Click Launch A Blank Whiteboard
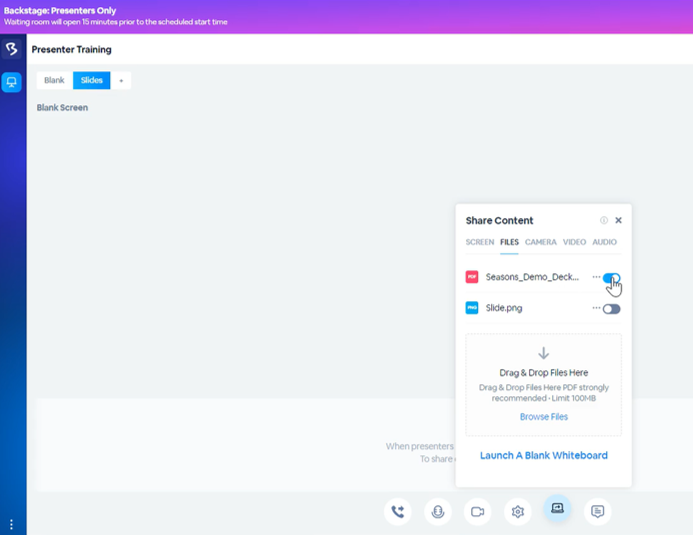The width and height of the screenshot is (693, 535). 544,455
